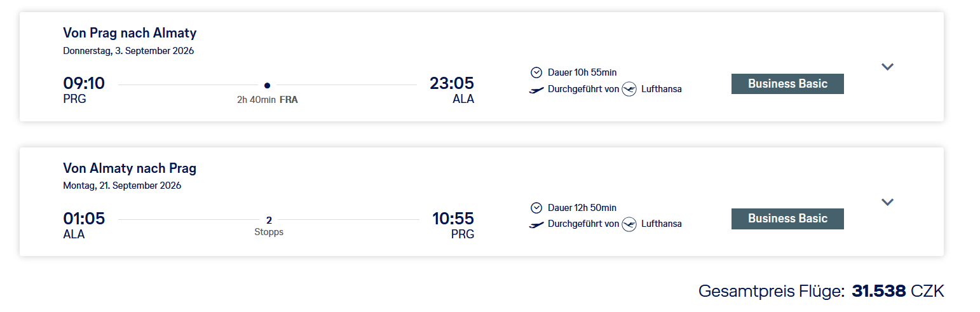Expand the Almaty nach Prag flight details
Viewport: 980px width, 312px height.
pos(888,202)
